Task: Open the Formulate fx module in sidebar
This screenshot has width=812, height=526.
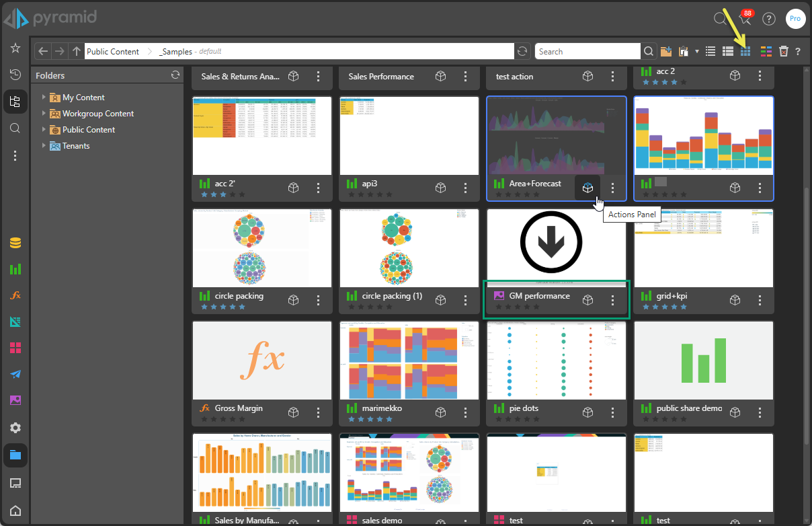Action: 15,295
